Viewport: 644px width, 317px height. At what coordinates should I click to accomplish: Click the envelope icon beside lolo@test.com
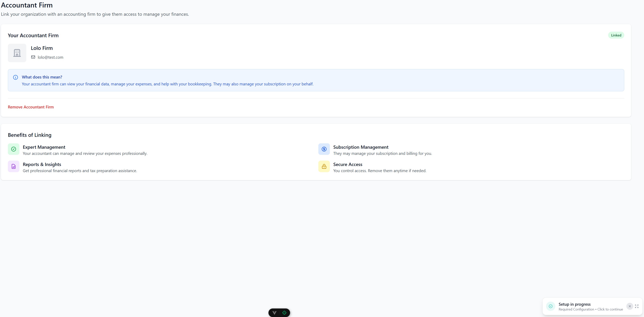pos(33,57)
